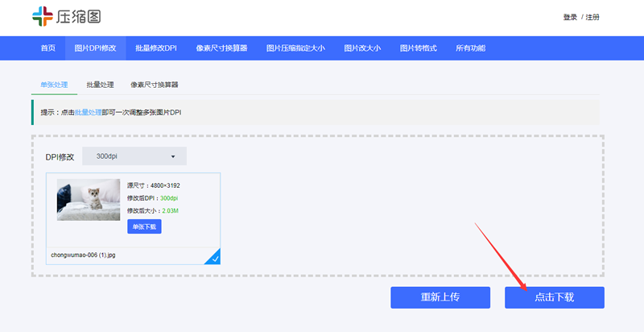The image size is (644, 332).
Task: Click the filename chongwumao-006 (1).jpg
Action: pos(83,255)
